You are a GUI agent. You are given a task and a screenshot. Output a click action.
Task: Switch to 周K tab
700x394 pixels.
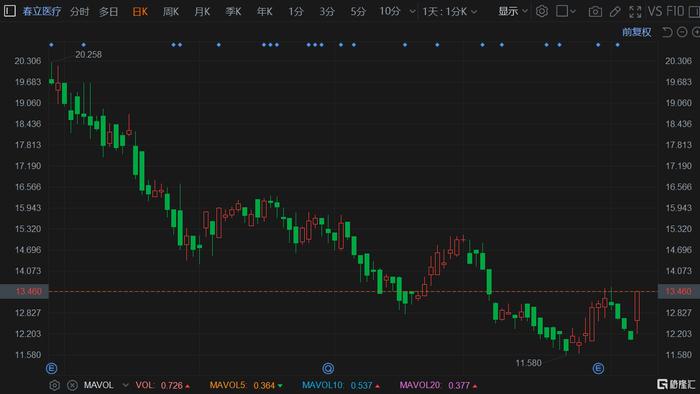pos(171,12)
